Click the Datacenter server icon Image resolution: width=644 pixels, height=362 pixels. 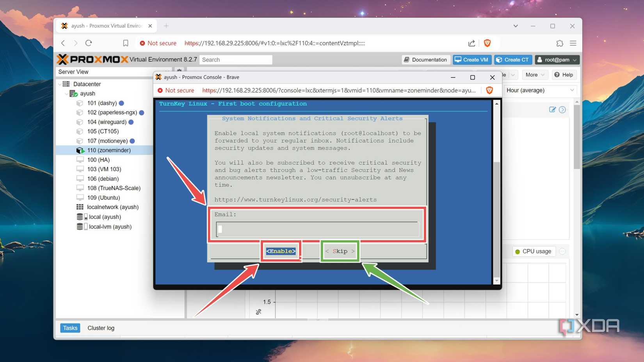tap(66, 84)
